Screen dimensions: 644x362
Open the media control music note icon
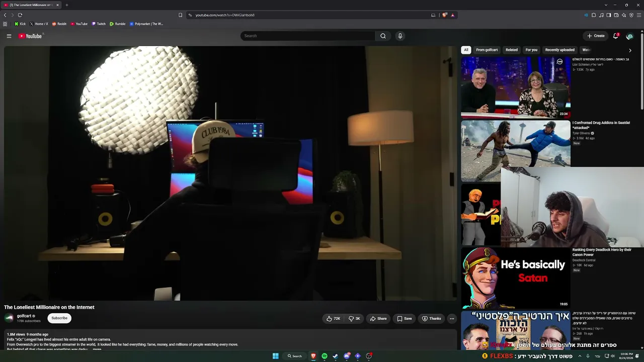[x=601, y=15]
